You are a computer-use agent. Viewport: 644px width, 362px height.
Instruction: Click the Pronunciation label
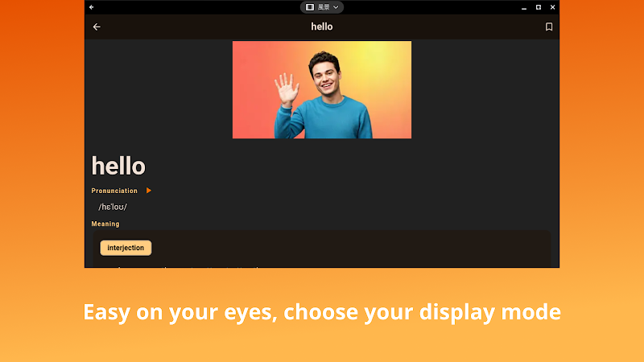click(x=114, y=191)
